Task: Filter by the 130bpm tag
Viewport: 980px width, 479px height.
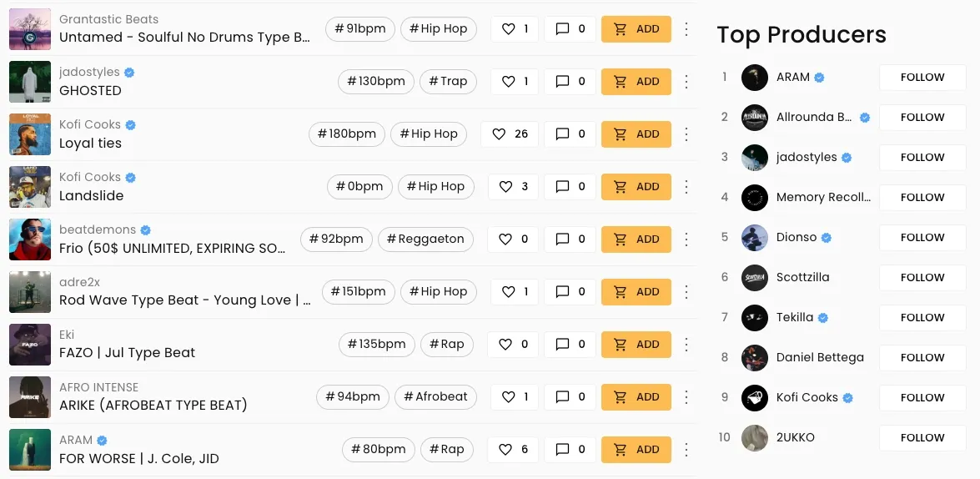Action: tap(375, 81)
